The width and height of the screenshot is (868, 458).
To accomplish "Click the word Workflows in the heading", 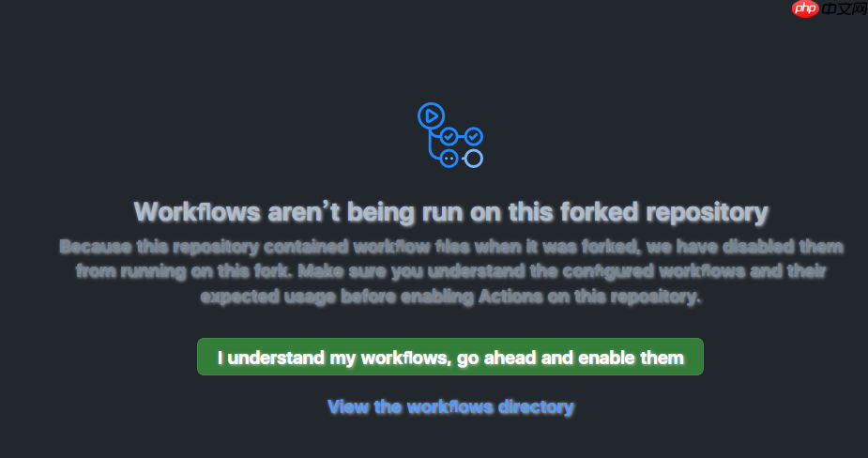I will [197, 212].
